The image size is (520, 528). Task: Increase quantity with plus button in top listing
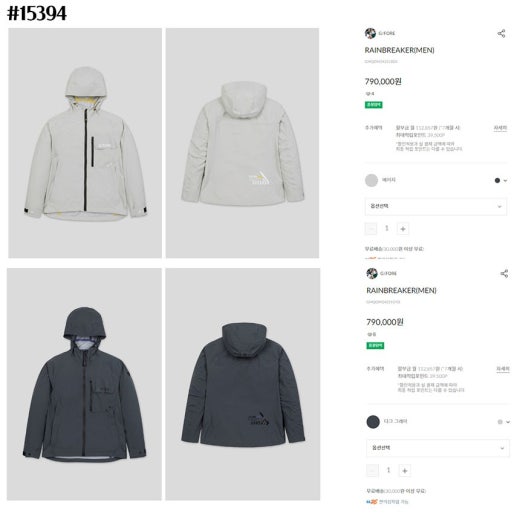tap(403, 229)
